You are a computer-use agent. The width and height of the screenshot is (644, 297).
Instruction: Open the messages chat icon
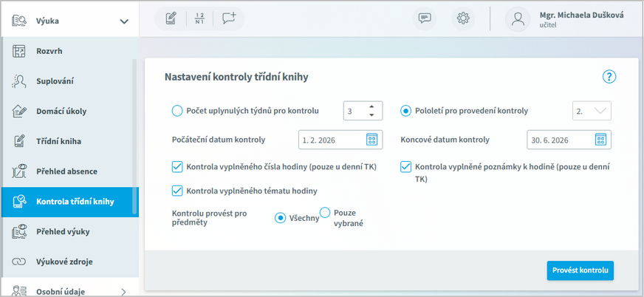pos(425,18)
